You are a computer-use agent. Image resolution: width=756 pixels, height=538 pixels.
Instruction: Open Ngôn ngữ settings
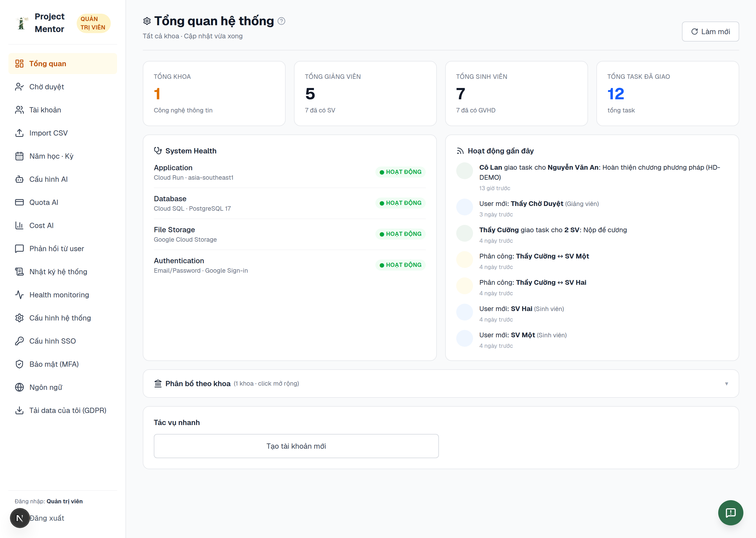[x=63, y=387]
